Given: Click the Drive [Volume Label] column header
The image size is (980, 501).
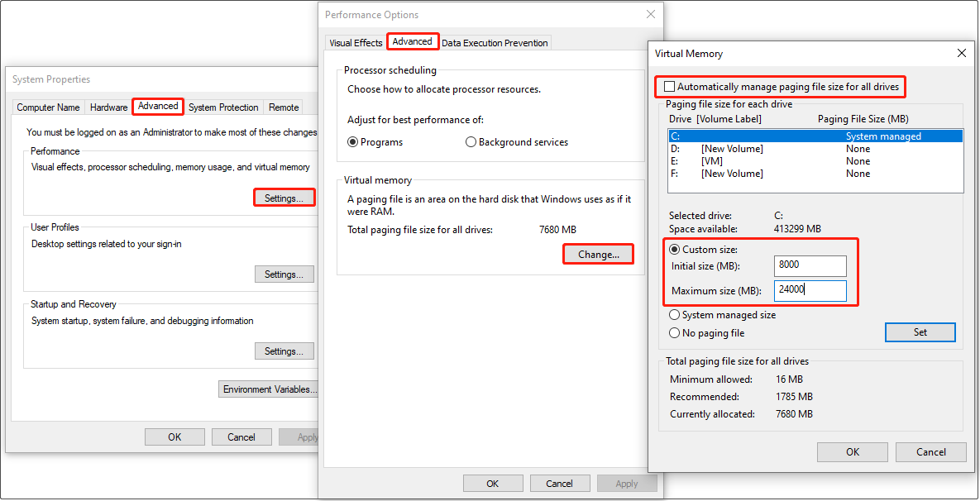Looking at the screenshot, I should click(x=715, y=119).
